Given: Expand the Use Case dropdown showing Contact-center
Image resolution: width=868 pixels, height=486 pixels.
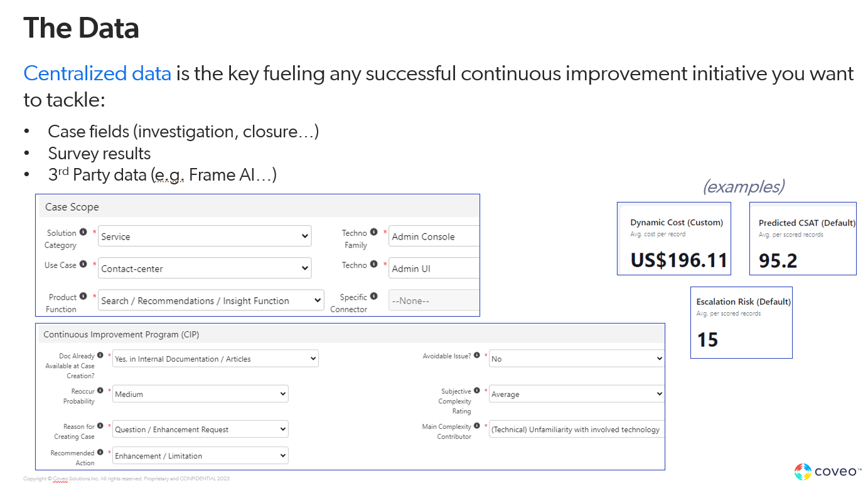Looking at the screenshot, I should click(x=205, y=268).
